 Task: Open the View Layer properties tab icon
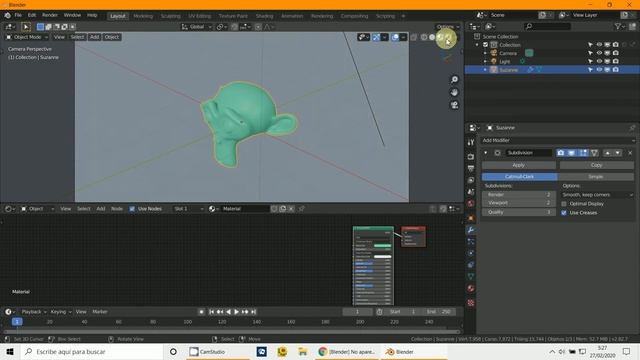(x=471, y=180)
